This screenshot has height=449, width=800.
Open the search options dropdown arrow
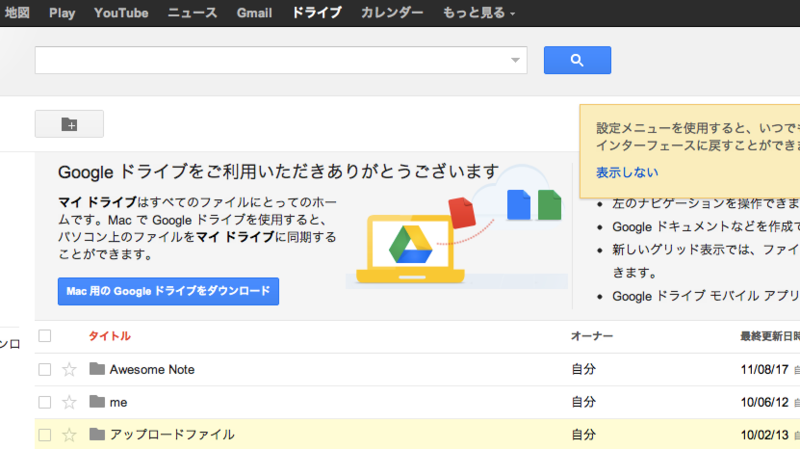515,60
